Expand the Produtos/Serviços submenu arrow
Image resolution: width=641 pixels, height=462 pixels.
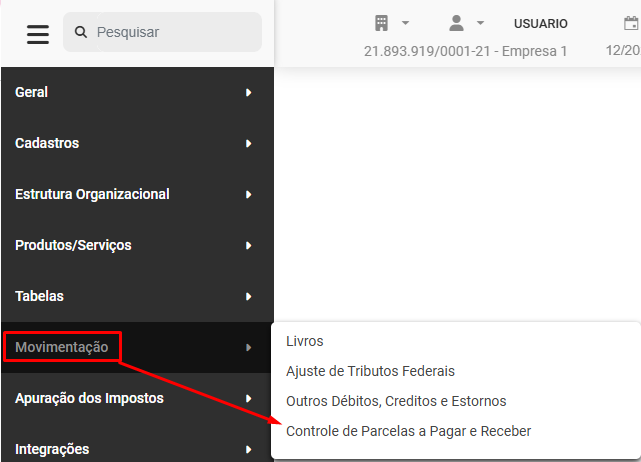click(x=248, y=245)
